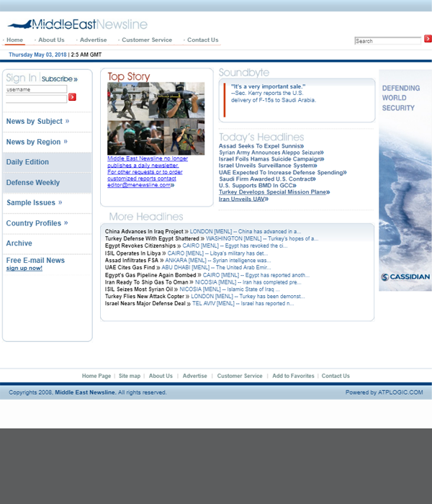Expand News by Subject menu
This screenshot has width=432, height=504.
pyautogui.click(x=37, y=121)
